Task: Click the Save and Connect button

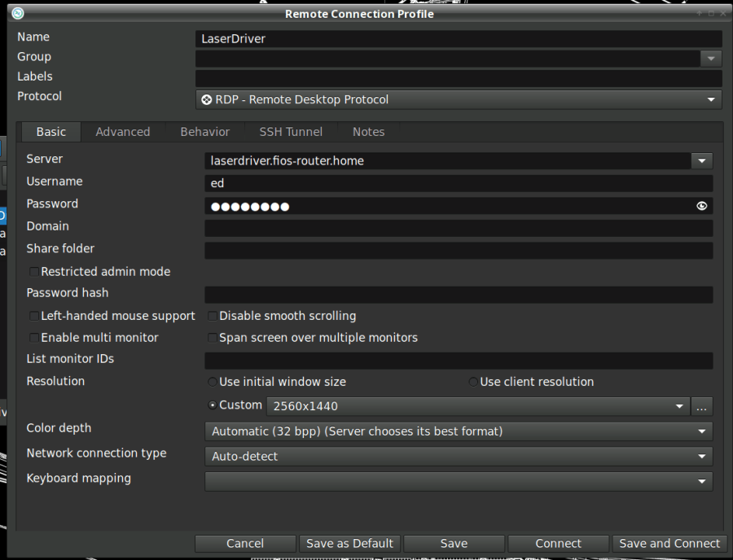Action: pyautogui.click(x=669, y=544)
